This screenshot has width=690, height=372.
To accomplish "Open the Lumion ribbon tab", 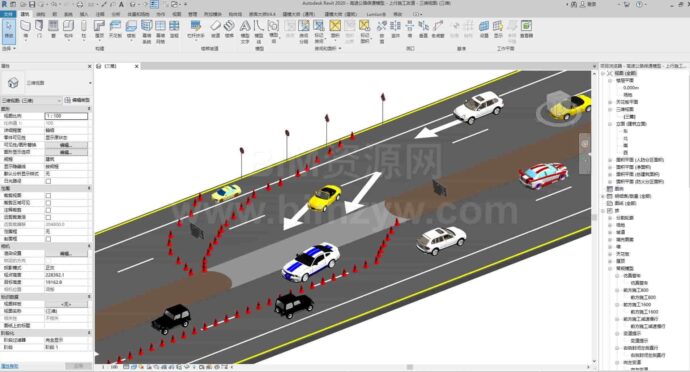I will click(x=376, y=14).
